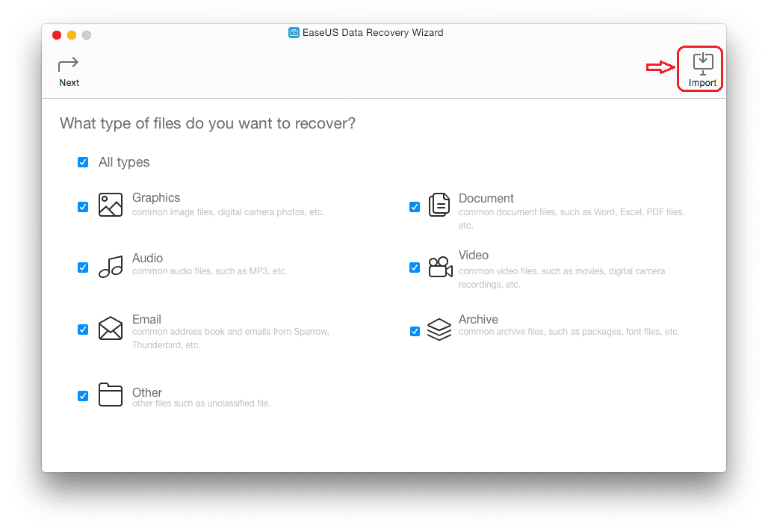Click the 'Archive' heading text
The height and width of the screenshot is (532, 768).
point(478,319)
